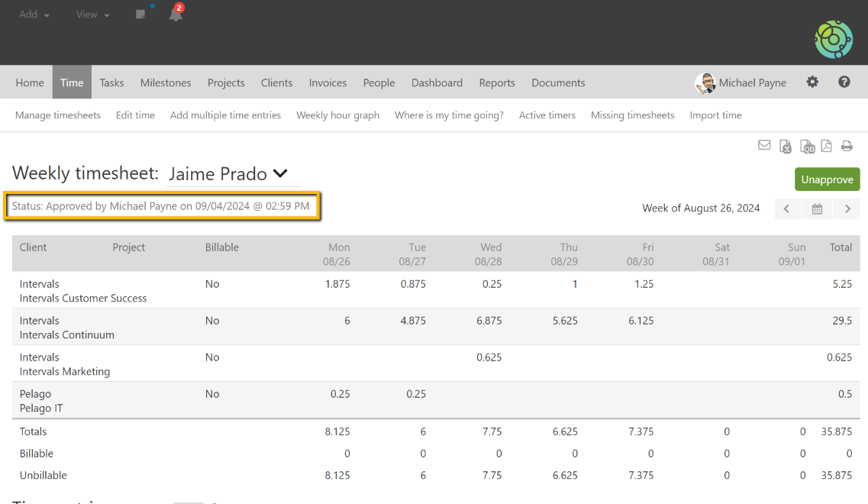This screenshot has height=504, width=868.
Task: Open the Reports tab
Action: 497,82
